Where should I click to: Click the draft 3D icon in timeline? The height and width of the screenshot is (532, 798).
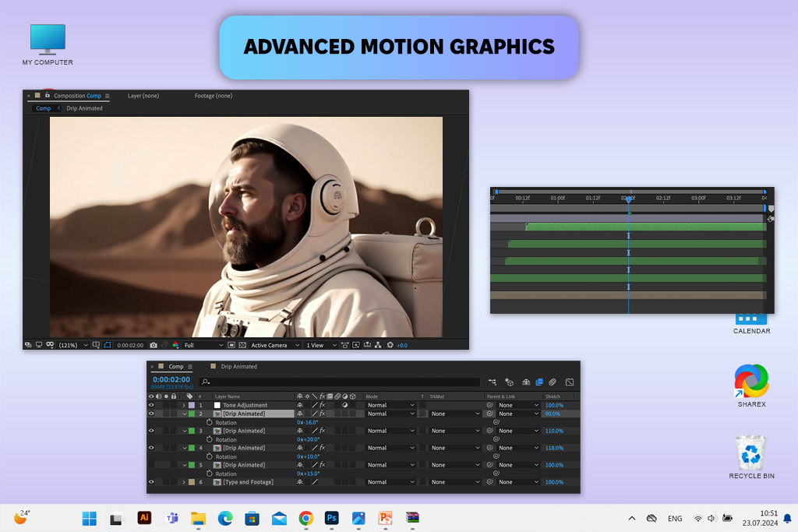point(509,382)
